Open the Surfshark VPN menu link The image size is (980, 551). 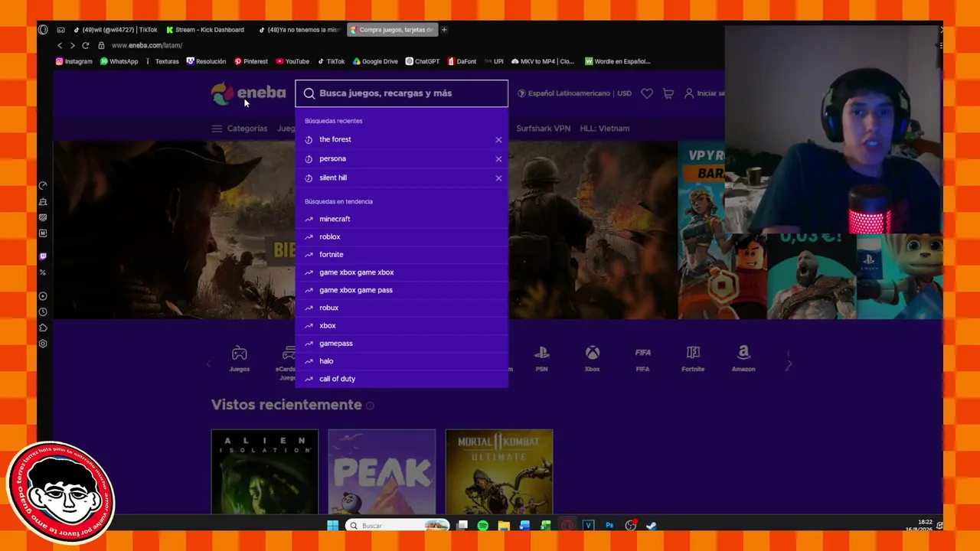point(544,129)
